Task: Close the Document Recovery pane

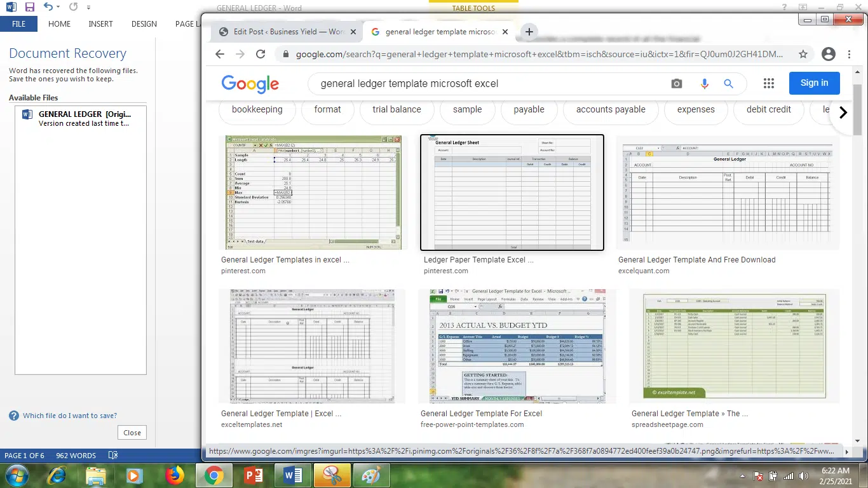Action: coord(132,433)
